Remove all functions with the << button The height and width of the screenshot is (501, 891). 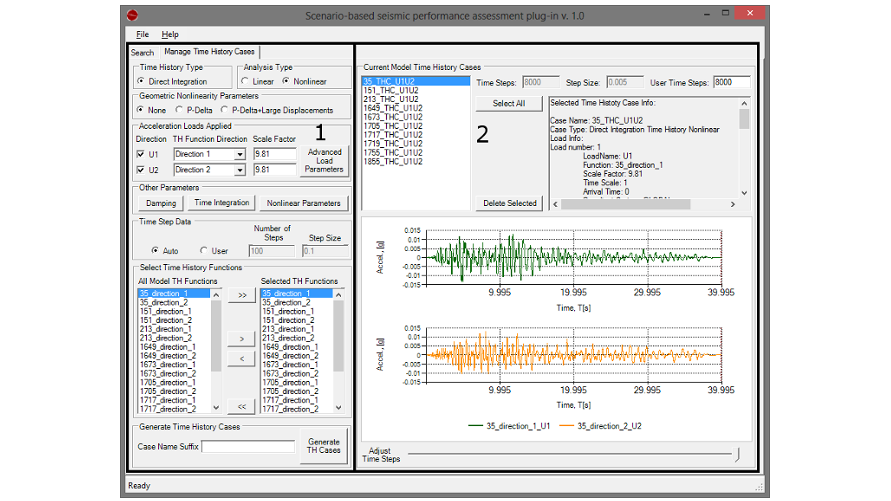pos(242,406)
